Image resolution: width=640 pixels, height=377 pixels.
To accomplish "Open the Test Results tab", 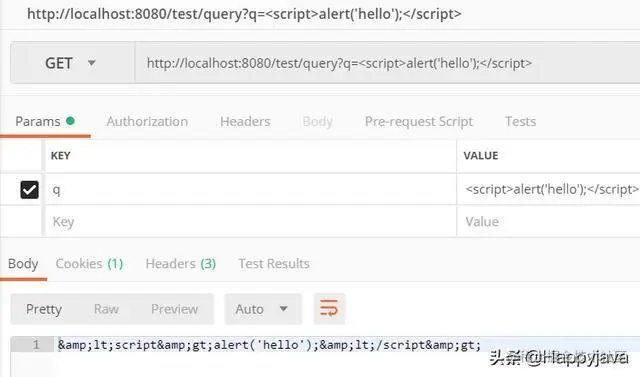I will 274,264.
